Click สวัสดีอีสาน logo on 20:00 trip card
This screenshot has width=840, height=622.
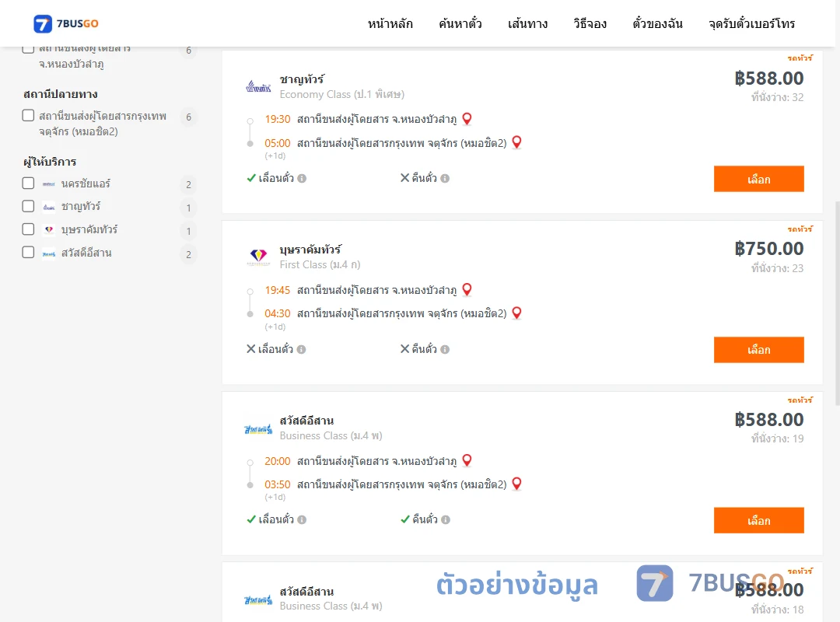tap(258, 429)
